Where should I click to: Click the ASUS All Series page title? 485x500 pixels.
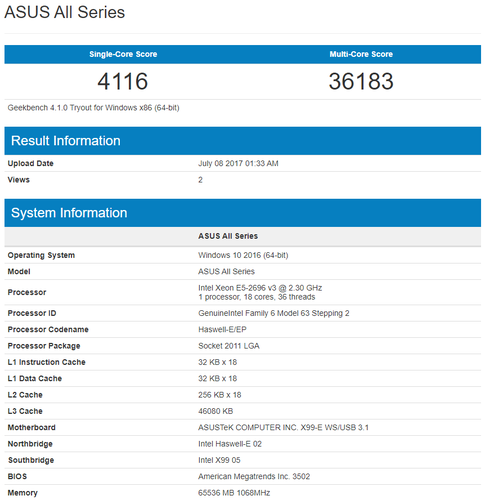coord(64,12)
